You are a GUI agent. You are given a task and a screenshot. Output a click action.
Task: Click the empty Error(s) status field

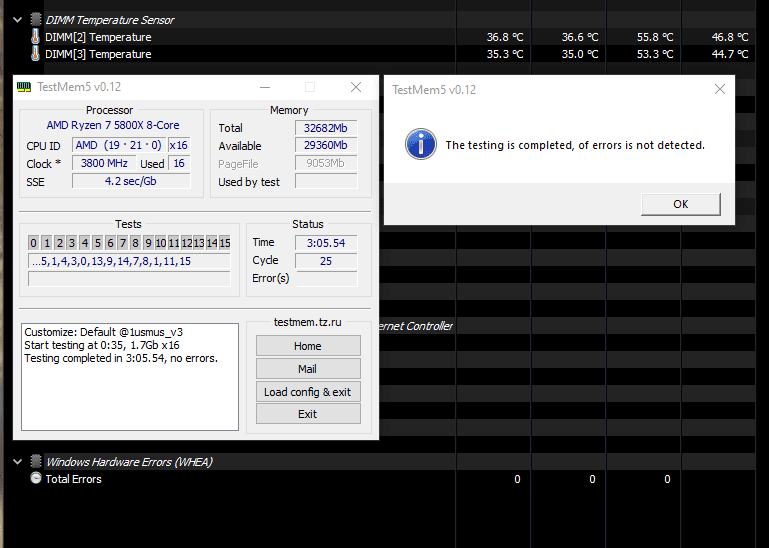click(x=326, y=279)
